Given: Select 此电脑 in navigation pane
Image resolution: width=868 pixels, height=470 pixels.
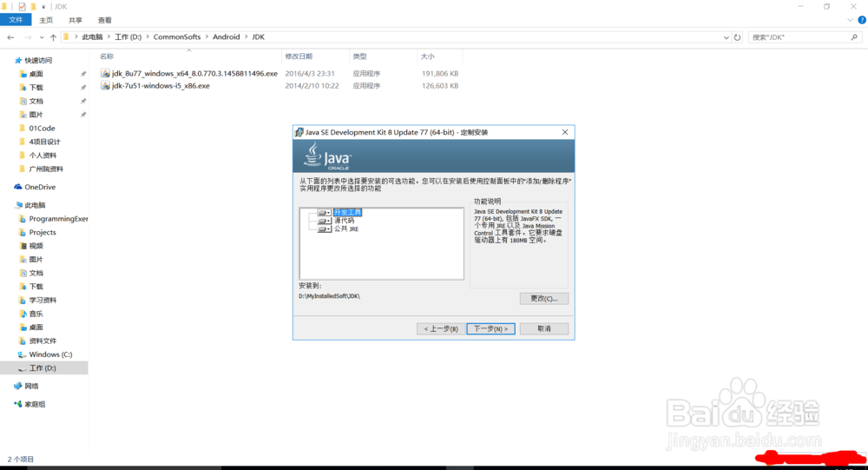Looking at the screenshot, I should [x=35, y=205].
